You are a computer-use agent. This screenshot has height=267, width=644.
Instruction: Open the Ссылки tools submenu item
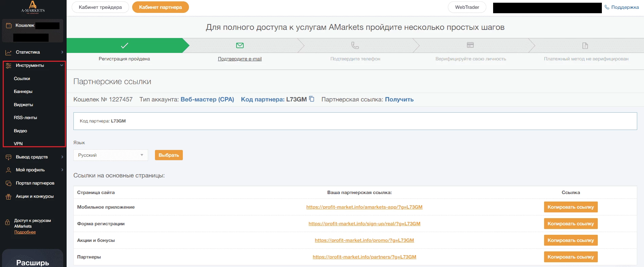click(22, 79)
